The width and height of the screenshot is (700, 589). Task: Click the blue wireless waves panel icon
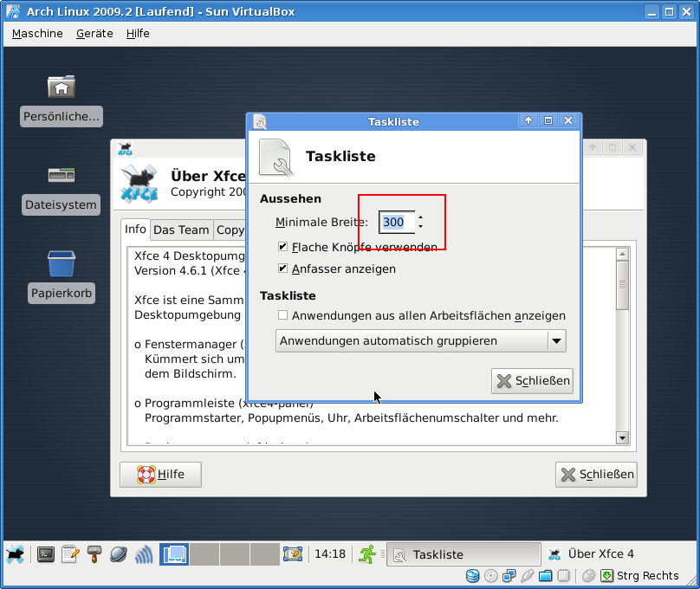pos(143,554)
